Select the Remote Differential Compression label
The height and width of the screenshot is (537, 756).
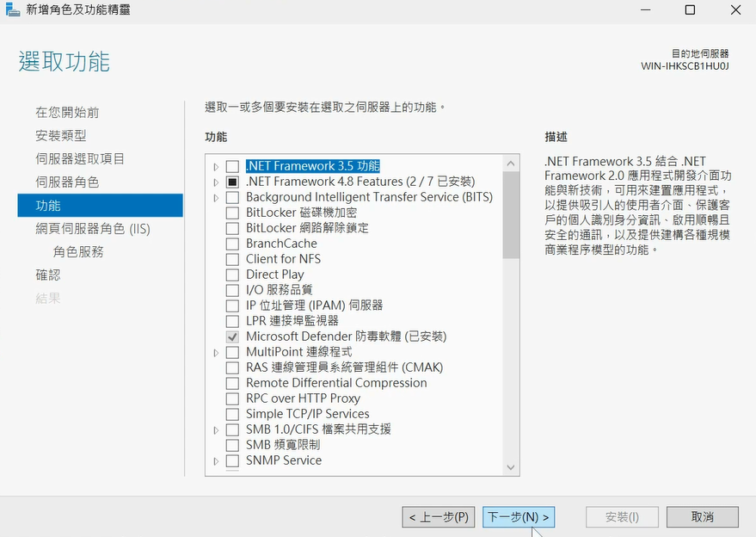coord(336,383)
